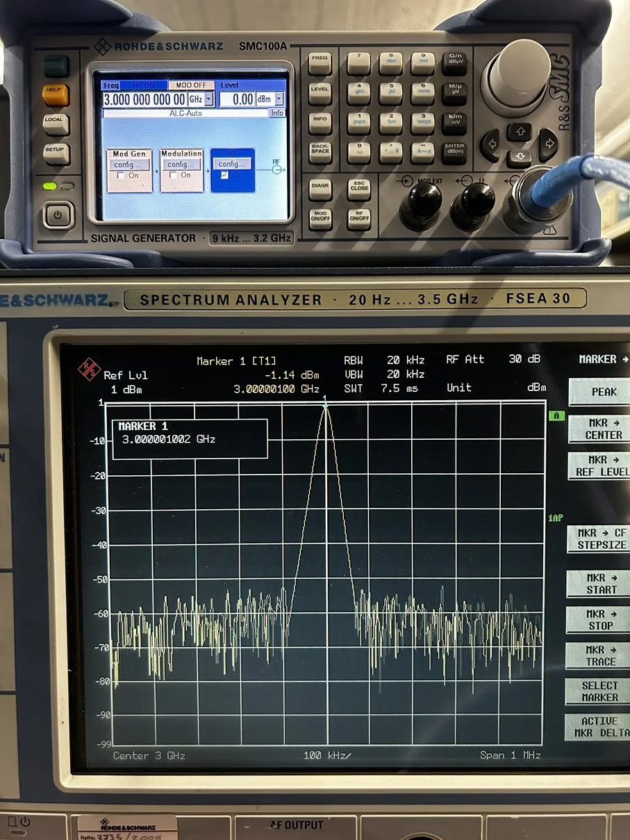Click the MOD OFF status indicator on screen

[190, 85]
